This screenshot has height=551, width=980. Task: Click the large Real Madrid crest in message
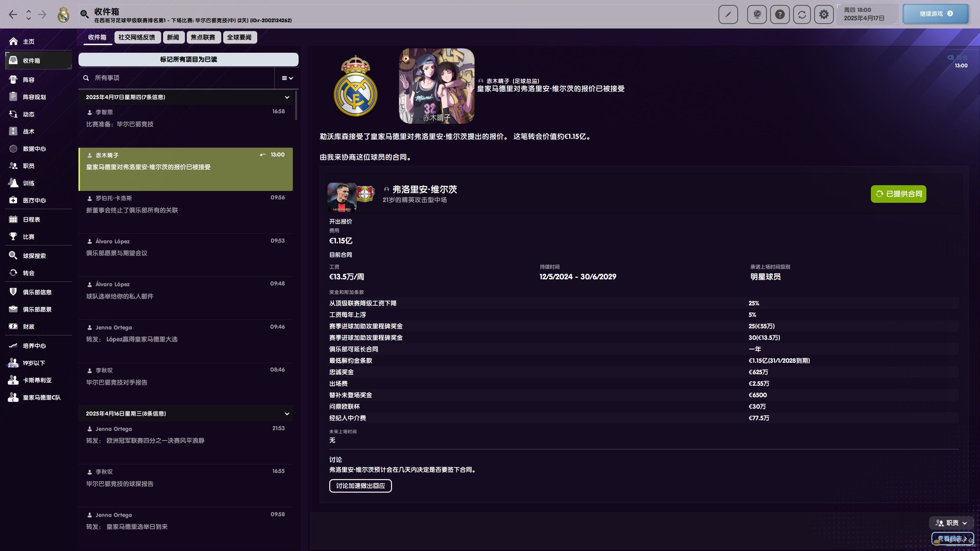[356, 86]
